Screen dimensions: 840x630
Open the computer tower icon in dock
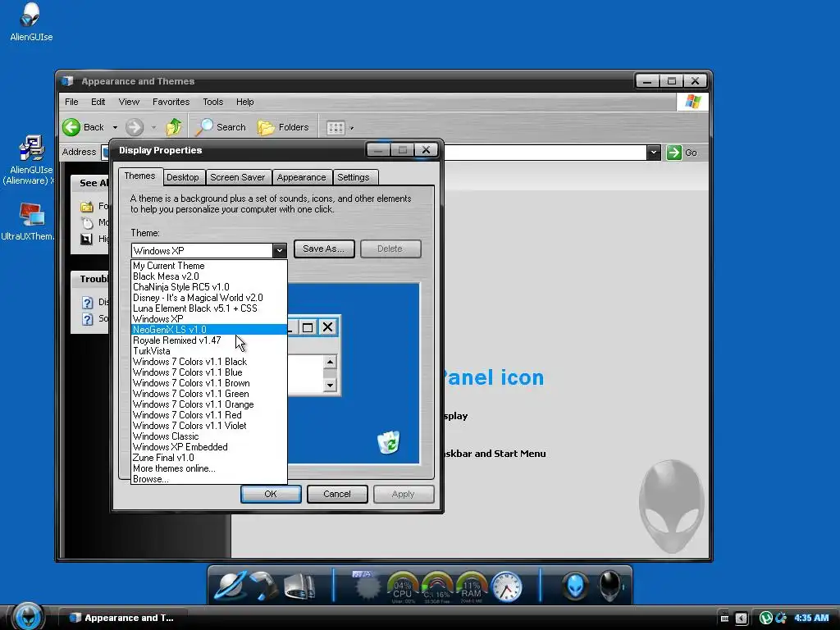pyautogui.click(x=299, y=586)
